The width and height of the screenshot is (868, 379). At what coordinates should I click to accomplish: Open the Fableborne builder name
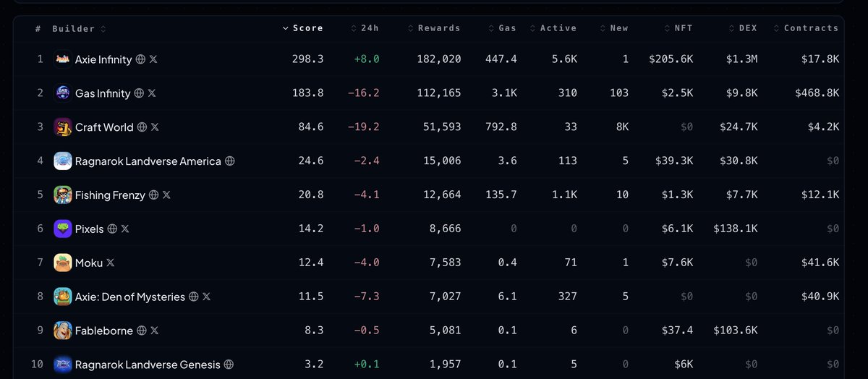104,331
